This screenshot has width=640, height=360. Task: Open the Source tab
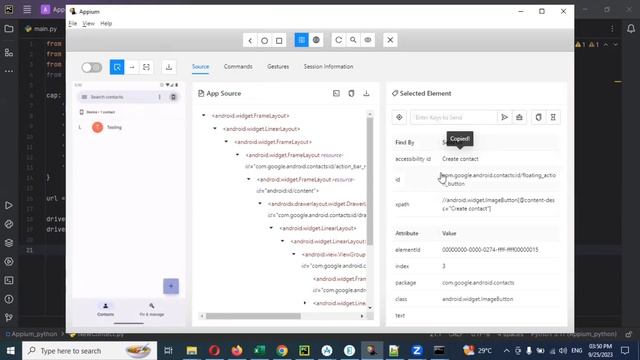click(x=200, y=67)
